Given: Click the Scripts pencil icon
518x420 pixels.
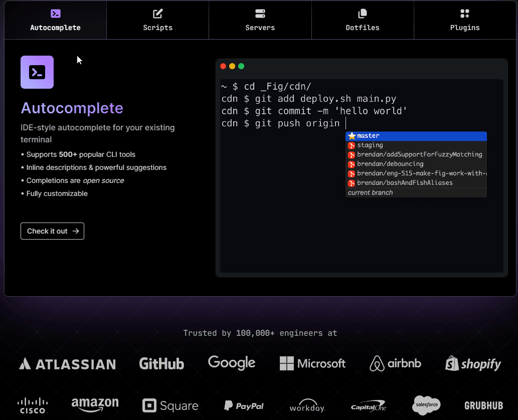Looking at the screenshot, I should point(157,14).
